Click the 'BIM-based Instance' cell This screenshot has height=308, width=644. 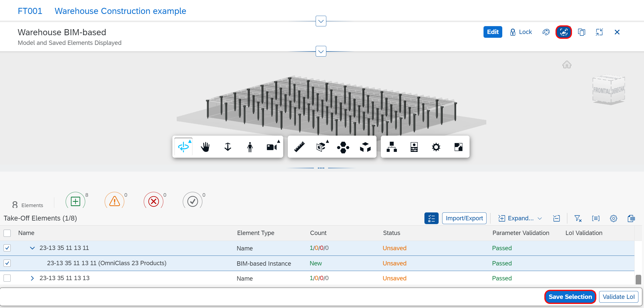(x=264, y=264)
